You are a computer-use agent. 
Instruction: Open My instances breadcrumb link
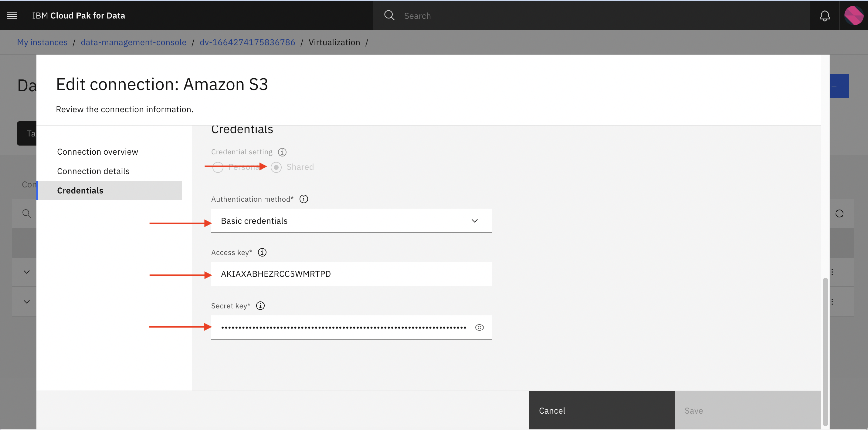[x=42, y=42]
